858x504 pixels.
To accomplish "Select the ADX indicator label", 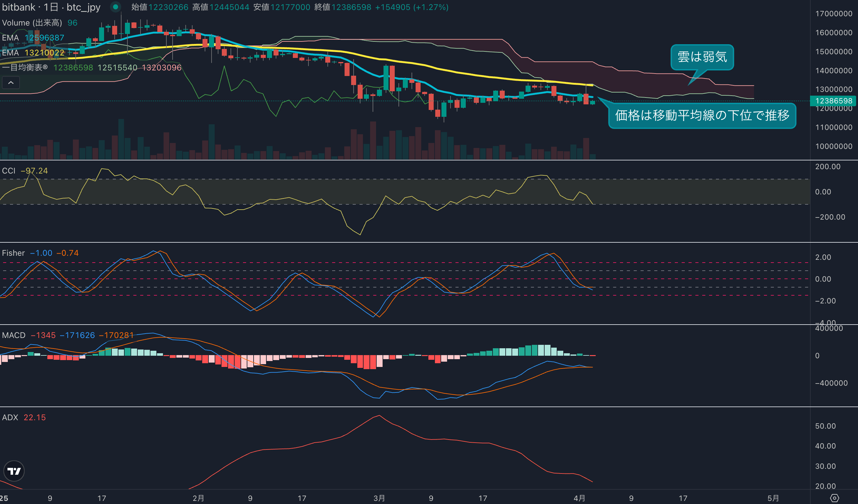I will [10, 418].
